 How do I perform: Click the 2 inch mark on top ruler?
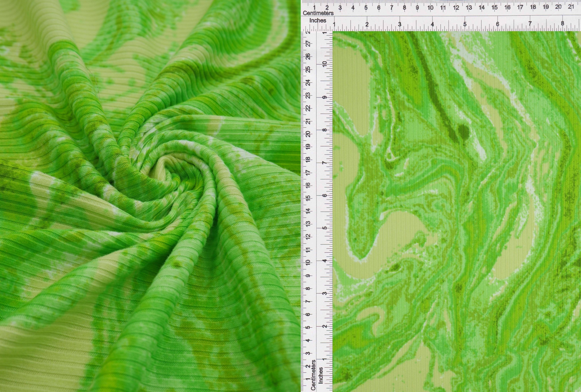367,25
